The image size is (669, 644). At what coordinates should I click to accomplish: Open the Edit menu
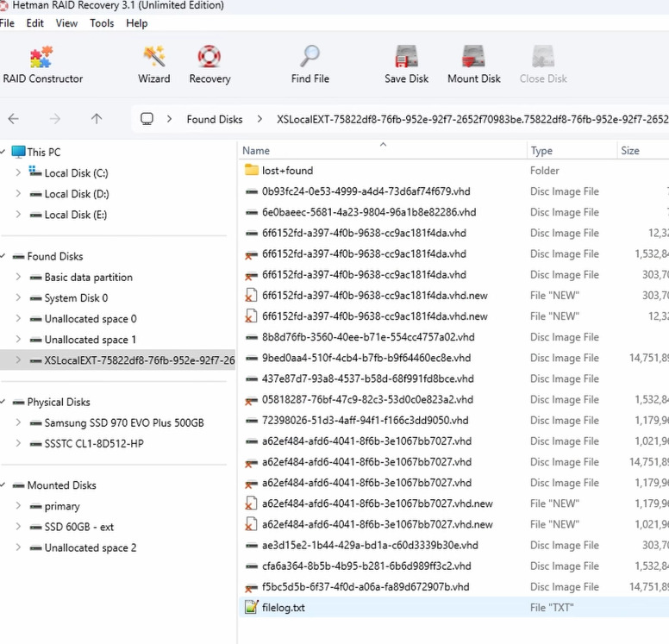click(x=35, y=23)
